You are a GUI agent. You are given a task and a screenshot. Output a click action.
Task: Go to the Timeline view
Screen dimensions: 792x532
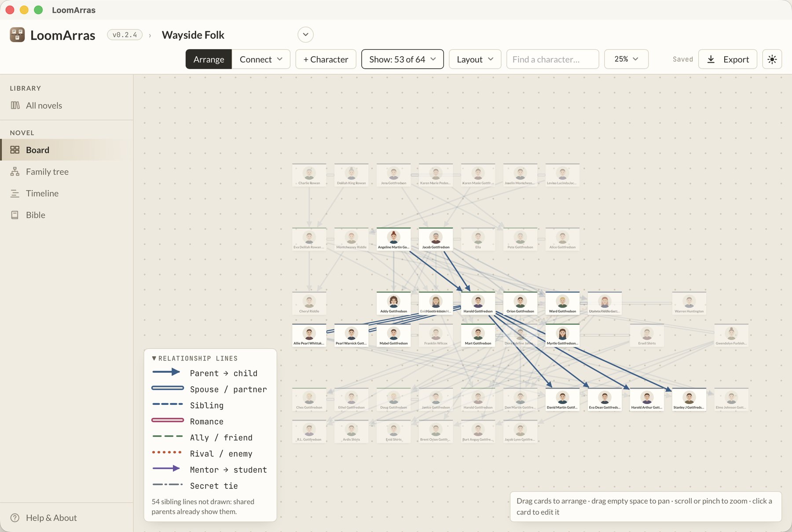[66, 193]
